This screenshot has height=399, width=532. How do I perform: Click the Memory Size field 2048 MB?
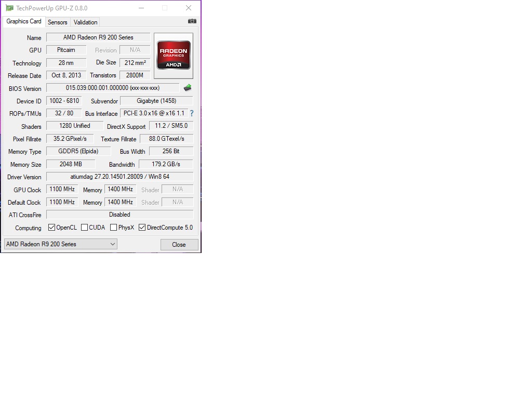tap(71, 164)
